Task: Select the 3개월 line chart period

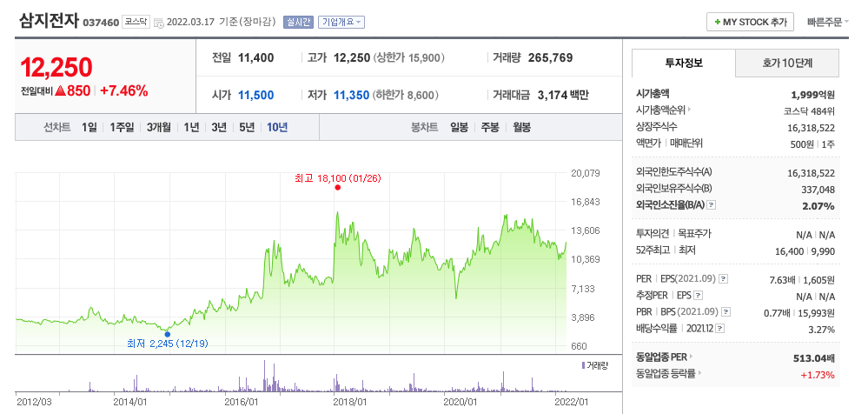Action: (159, 128)
